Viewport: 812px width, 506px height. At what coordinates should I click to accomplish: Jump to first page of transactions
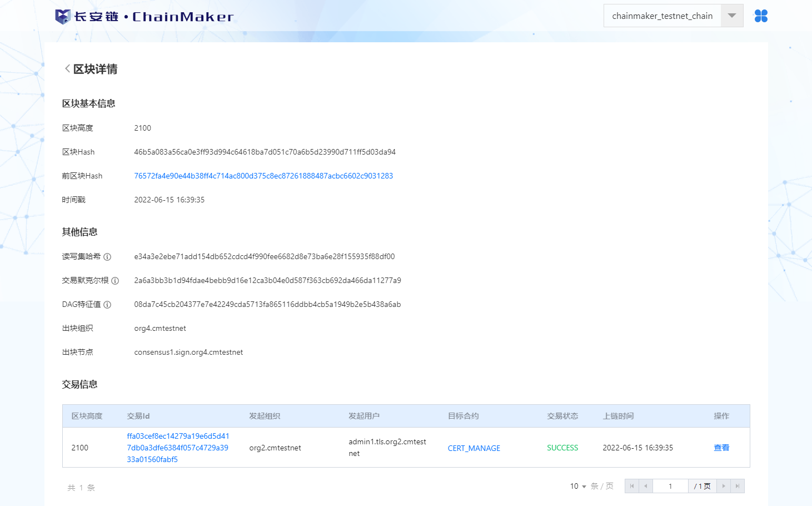[x=632, y=486]
